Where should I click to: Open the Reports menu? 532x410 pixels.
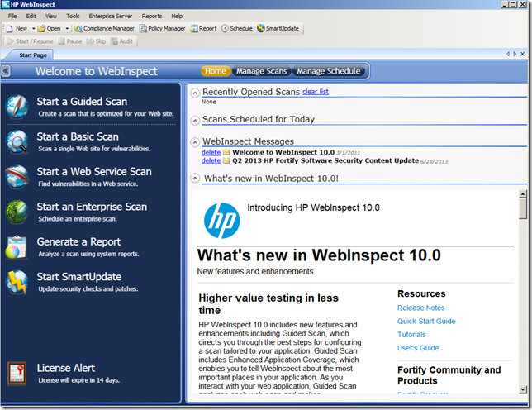pos(152,16)
